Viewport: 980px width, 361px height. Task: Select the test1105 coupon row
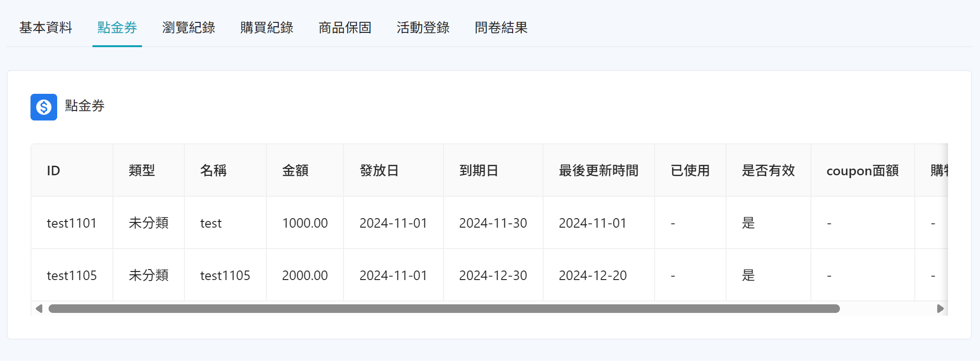[x=71, y=275]
